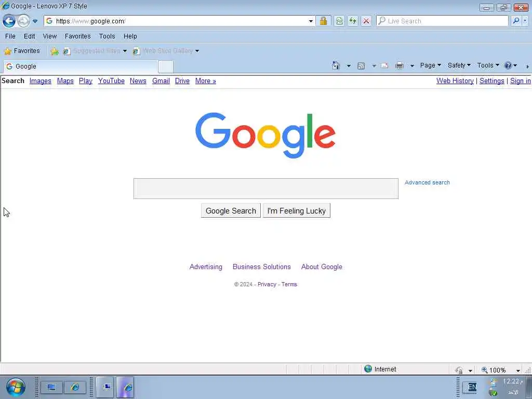Image resolution: width=532 pixels, height=399 pixels.
Task: Click into the Live Search box
Action: tap(443, 21)
